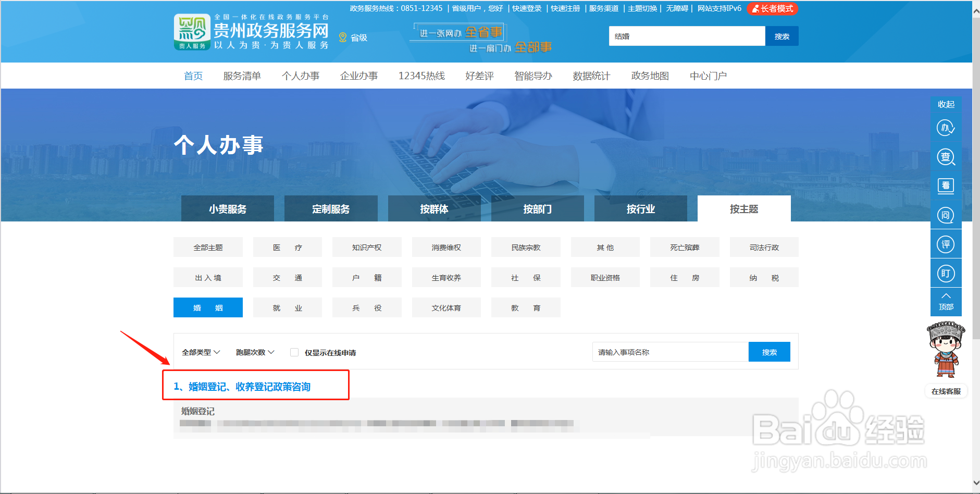Screen dimensions: 980x494
Task: Open the 12345热线 nav item
Action: tap(421, 76)
